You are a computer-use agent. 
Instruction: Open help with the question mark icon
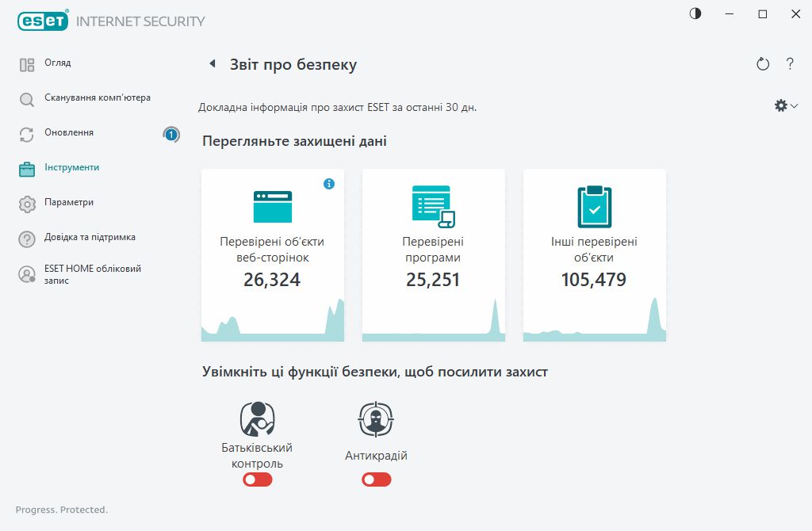(790, 64)
